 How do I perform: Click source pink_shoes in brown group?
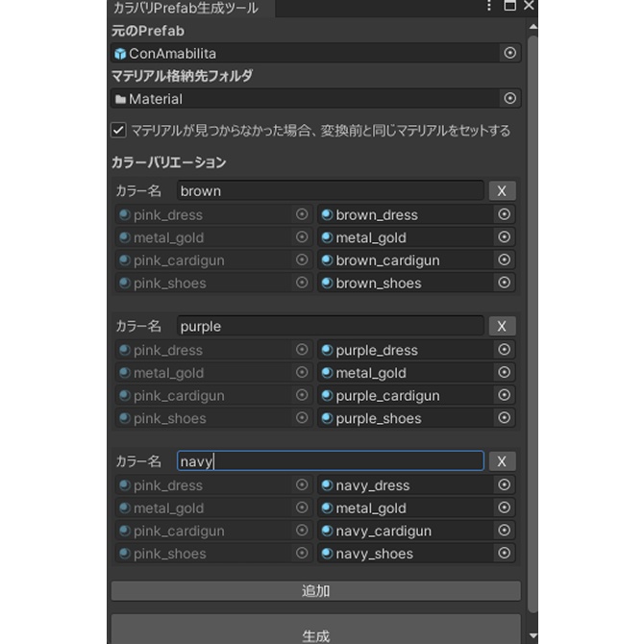214,283
